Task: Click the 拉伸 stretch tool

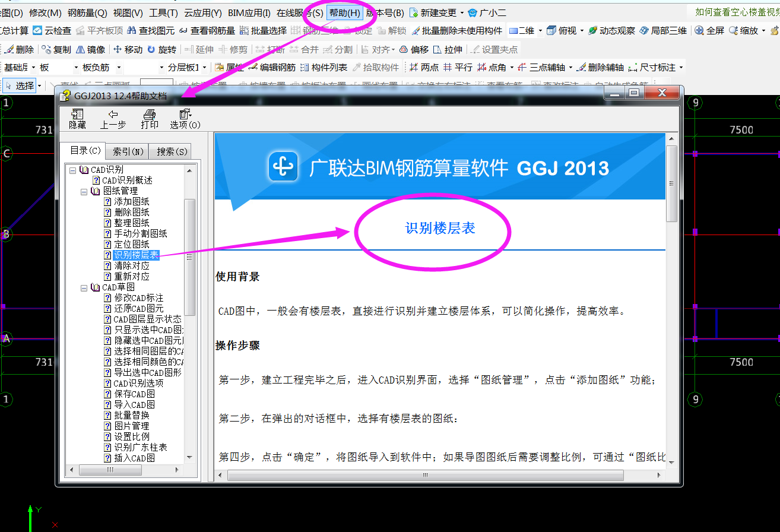Action: 448,50
